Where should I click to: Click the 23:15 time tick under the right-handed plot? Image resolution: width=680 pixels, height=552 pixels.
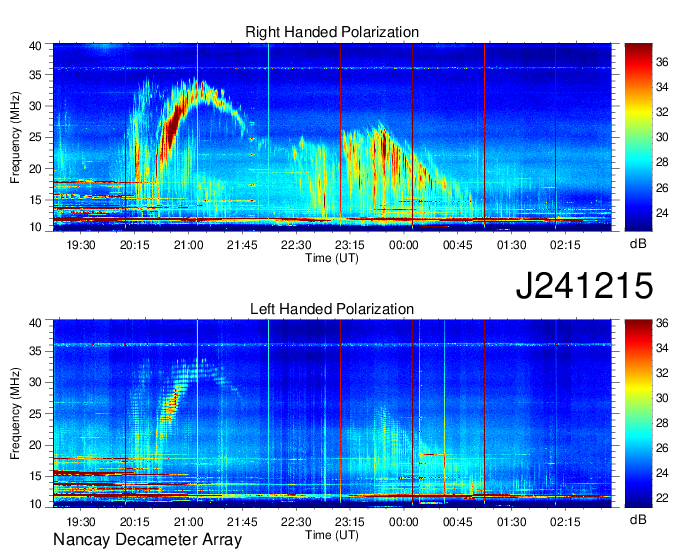point(350,245)
